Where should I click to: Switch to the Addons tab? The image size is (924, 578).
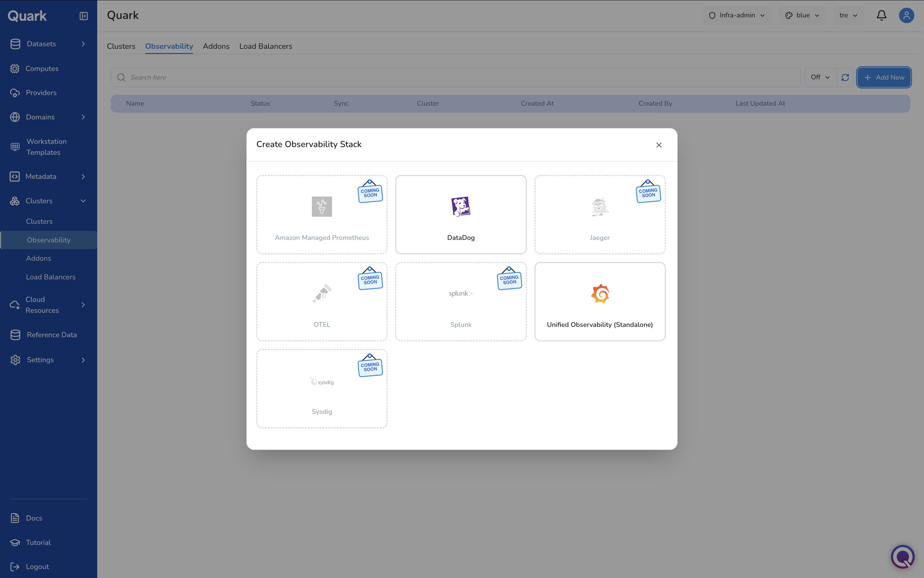[x=216, y=46]
